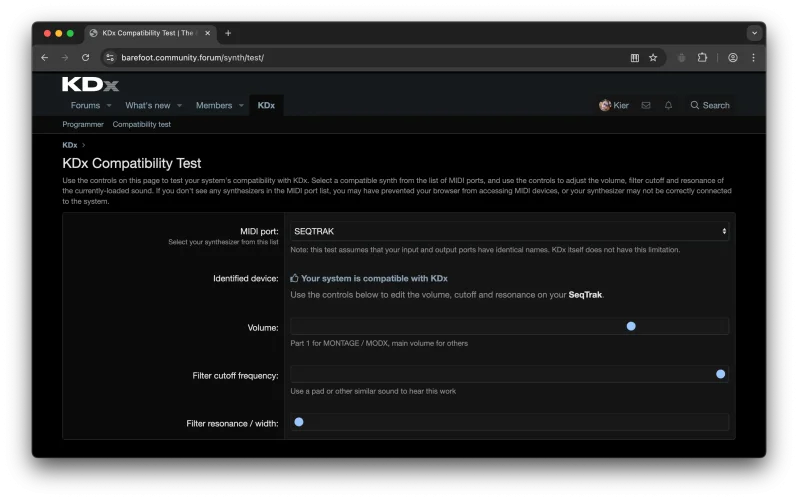Image resolution: width=798 pixels, height=500 pixels.
Task: Bookmark this page with star icon
Action: (x=653, y=58)
